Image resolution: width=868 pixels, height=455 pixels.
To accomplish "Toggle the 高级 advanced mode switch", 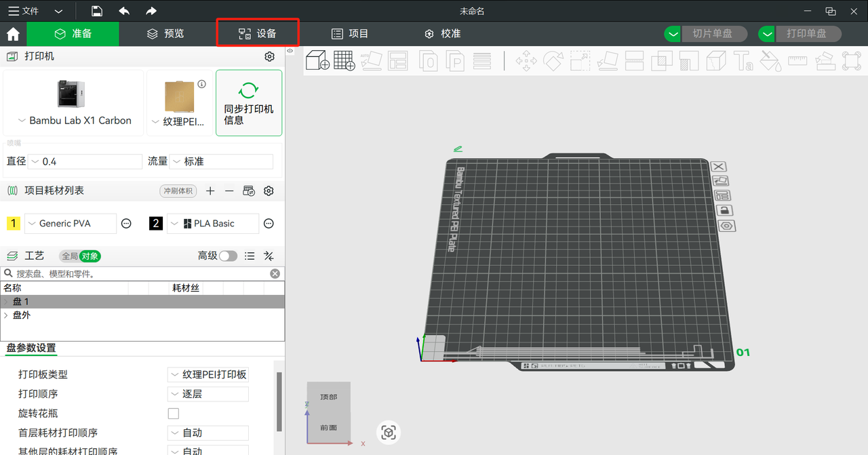I will click(228, 256).
